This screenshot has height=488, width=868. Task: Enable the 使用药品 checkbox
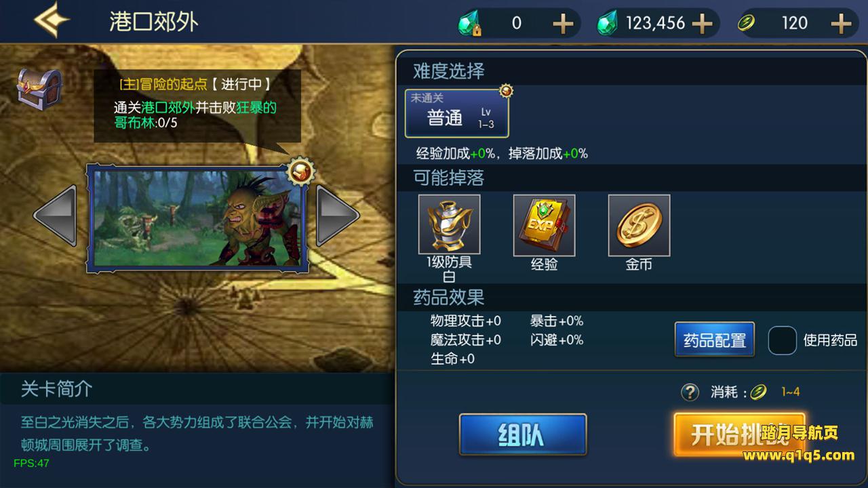pos(782,340)
